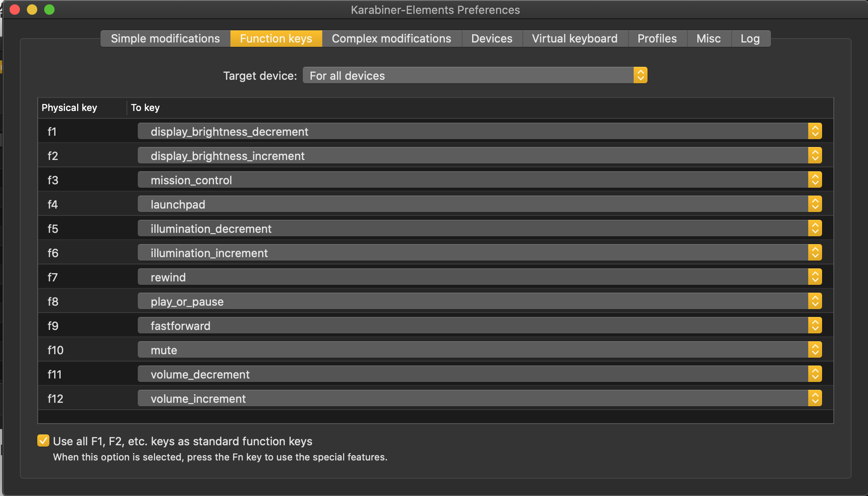This screenshot has height=496, width=868.
Task: Open the Complex modifications tab
Action: pyautogui.click(x=391, y=39)
